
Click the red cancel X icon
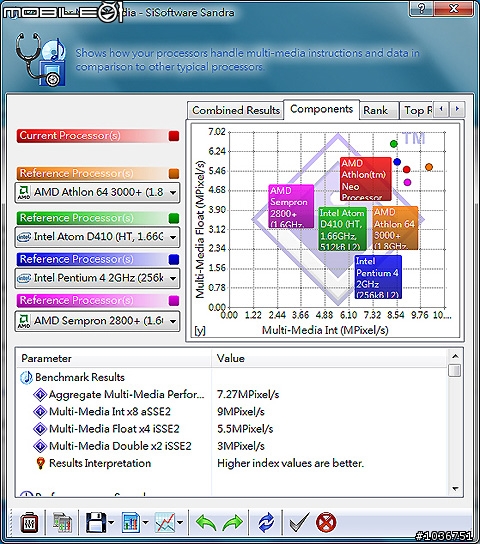click(x=326, y=522)
